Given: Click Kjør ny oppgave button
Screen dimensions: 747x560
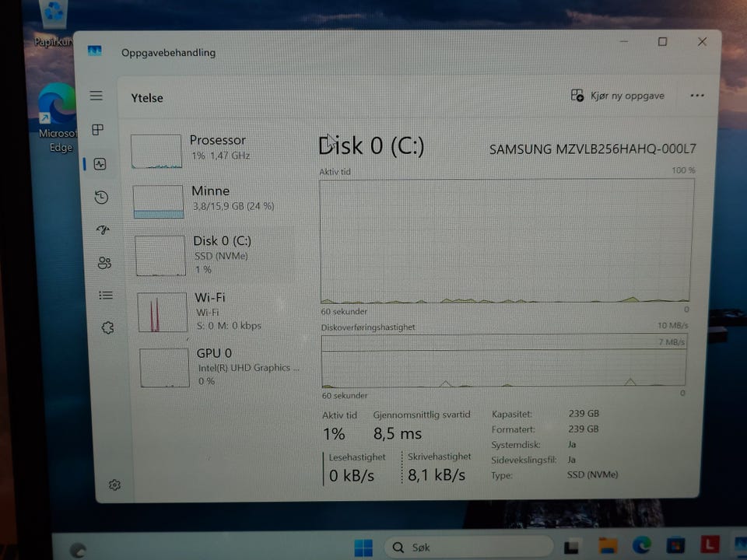Looking at the screenshot, I should click(x=617, y=96).
